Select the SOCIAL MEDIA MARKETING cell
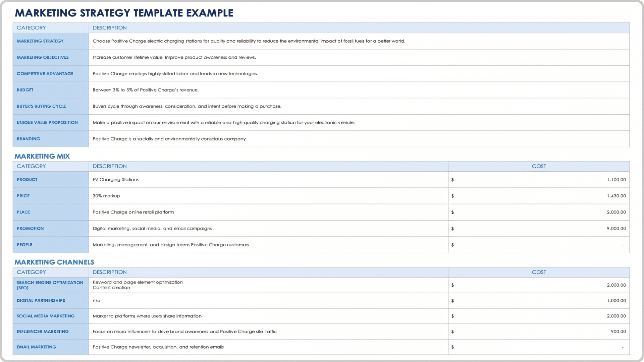 click(51, 316)
